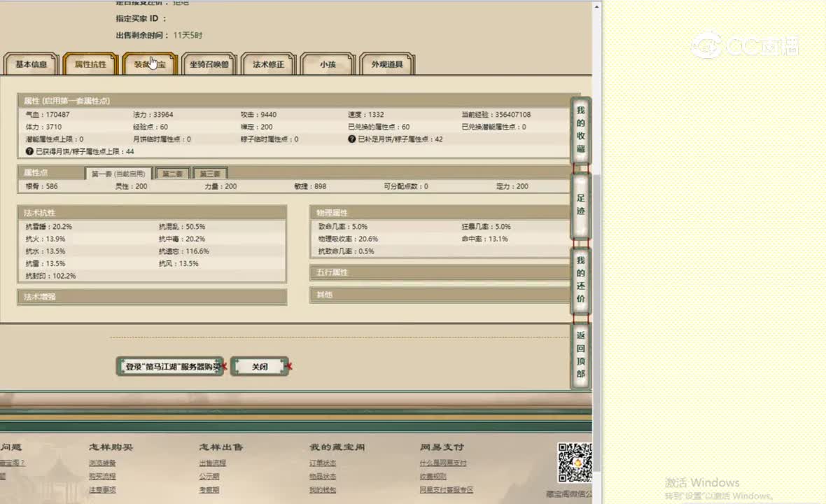Click the 法术抗性 section header

152,213
